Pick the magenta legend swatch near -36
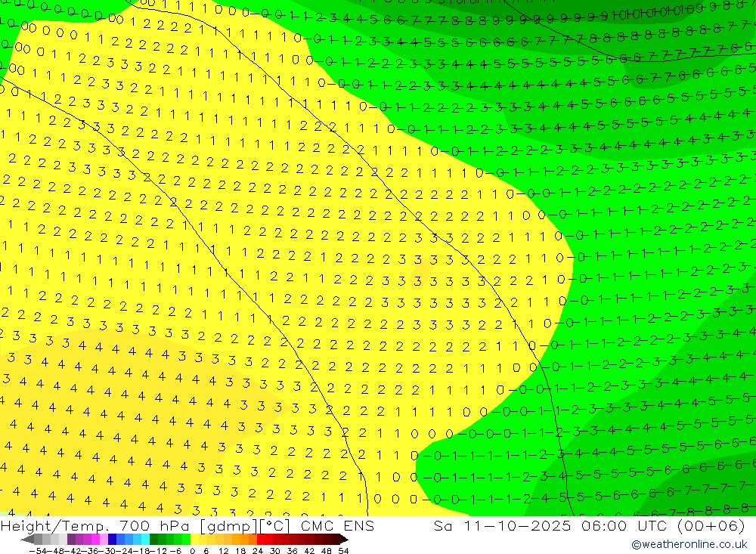Viewport: 756px width, 554px height. click(x=95, y=539)
